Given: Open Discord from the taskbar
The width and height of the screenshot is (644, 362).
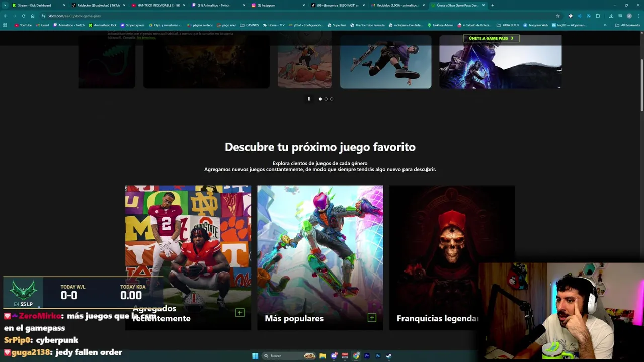Looking at the screenshot, I should point(334,356).
